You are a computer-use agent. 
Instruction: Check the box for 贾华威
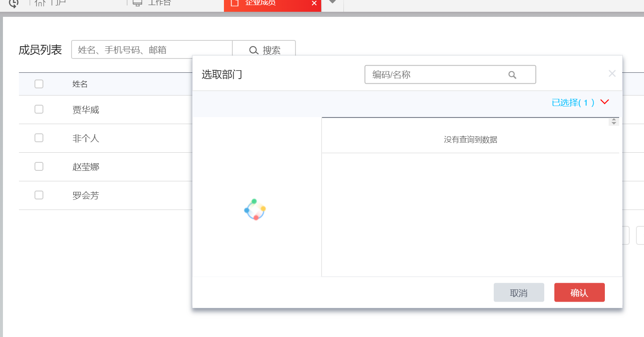click(39, 109)
